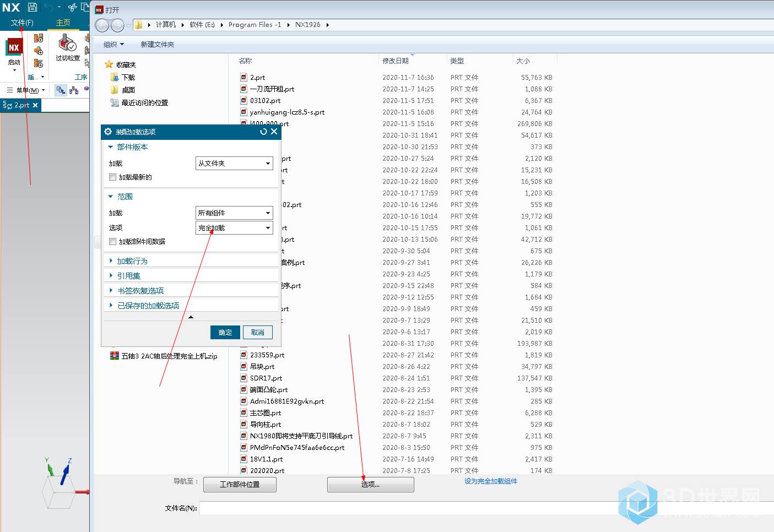Run the 过切检查 gouge check tool
The width and height of the screenshot is (774, 532).
[x=68, y=47]
